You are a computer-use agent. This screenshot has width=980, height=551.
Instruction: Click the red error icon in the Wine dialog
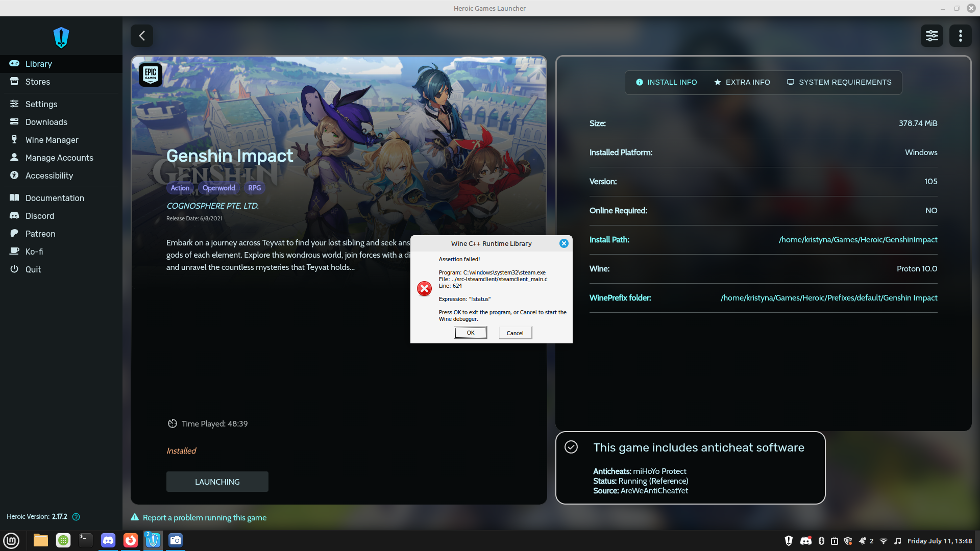(x=424, y=289)
